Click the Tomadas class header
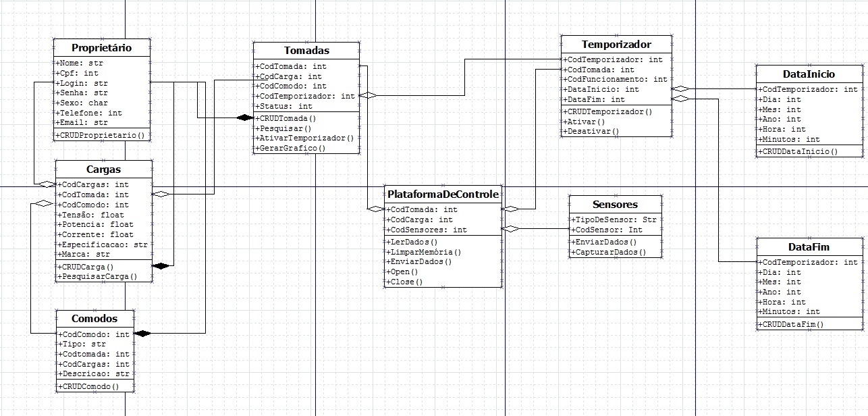The width and height of the screenshot is (868, 416). (306, 51)
